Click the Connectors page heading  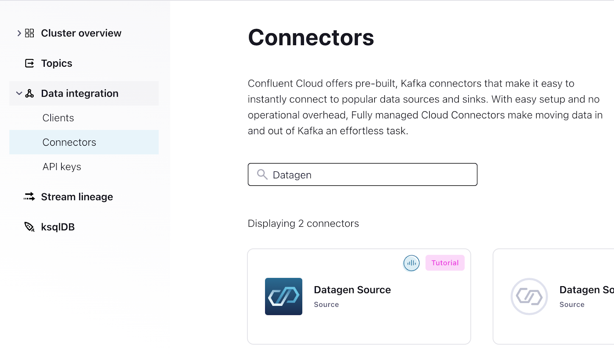pos(311,38)
